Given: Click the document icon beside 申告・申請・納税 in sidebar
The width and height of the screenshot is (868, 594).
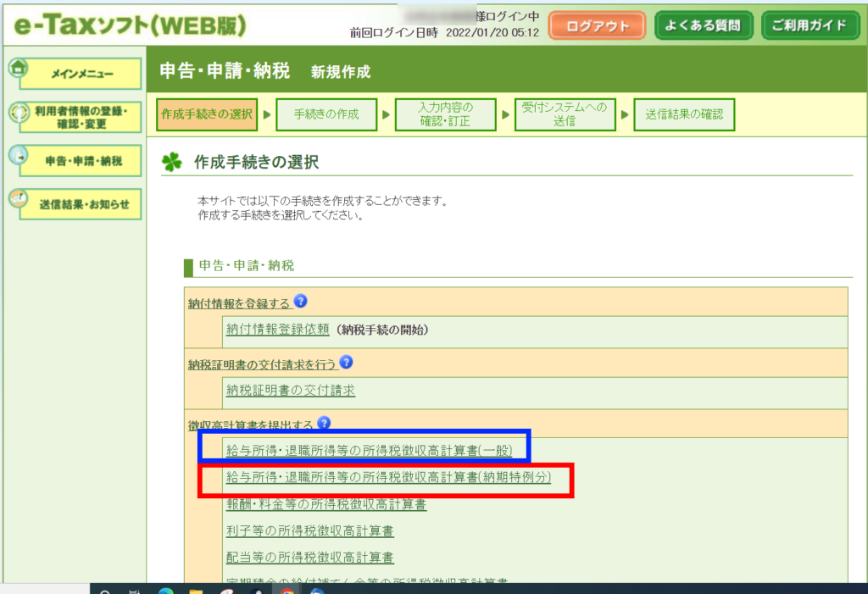Looking at the screenshot, I should tap(16, 154).
